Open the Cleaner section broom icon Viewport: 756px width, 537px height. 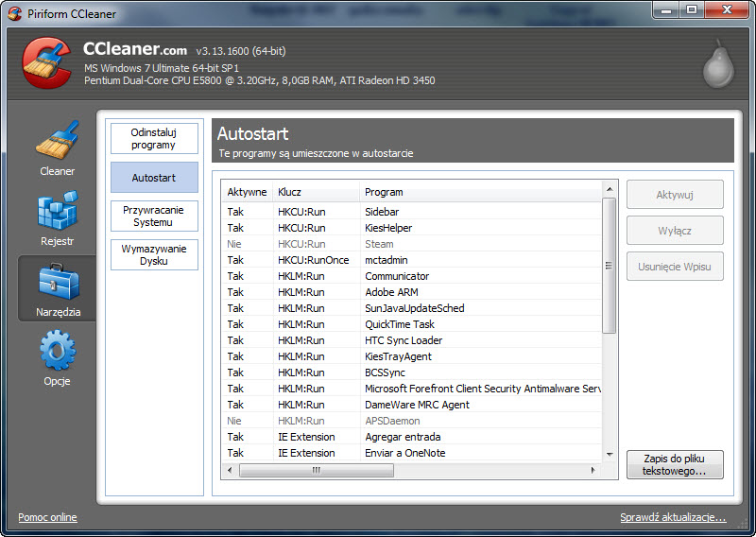[57, 142]
